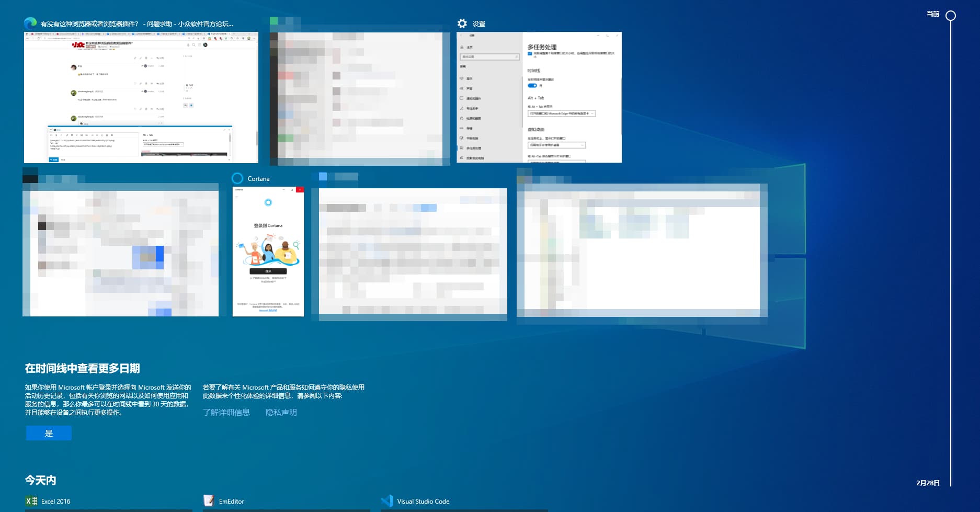Click the 主页 home icon in Settings sidebar
The height and width of the screenshot is (512, 980).
click(x=462, y=47)
